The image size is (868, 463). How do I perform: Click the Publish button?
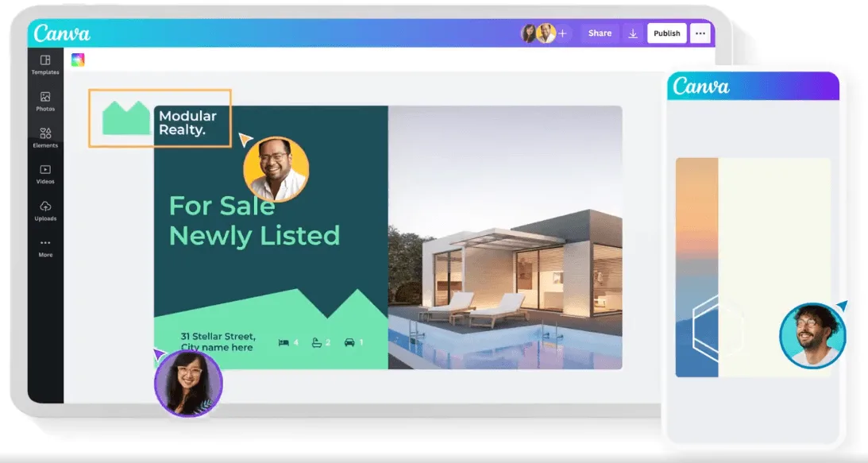(x=667, y=33)
